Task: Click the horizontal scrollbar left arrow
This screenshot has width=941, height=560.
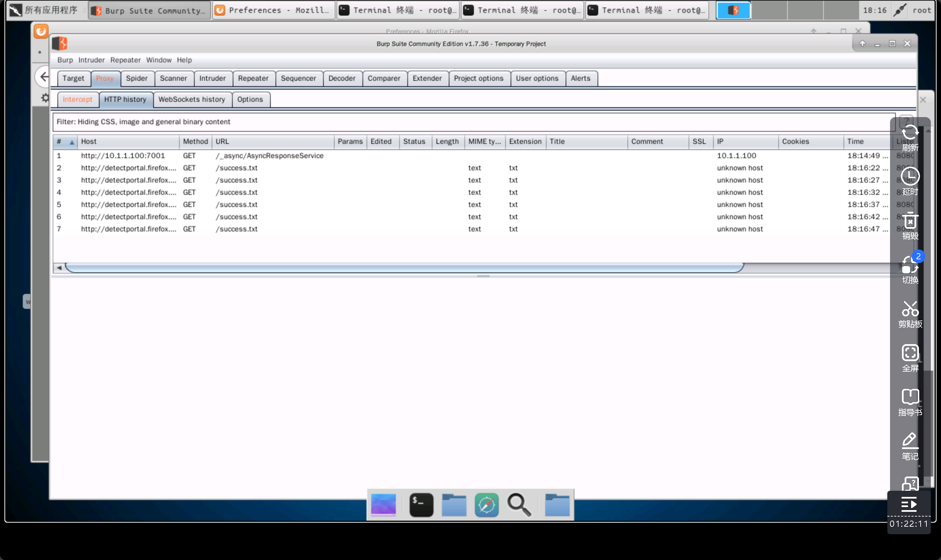Action: [59, 268]
